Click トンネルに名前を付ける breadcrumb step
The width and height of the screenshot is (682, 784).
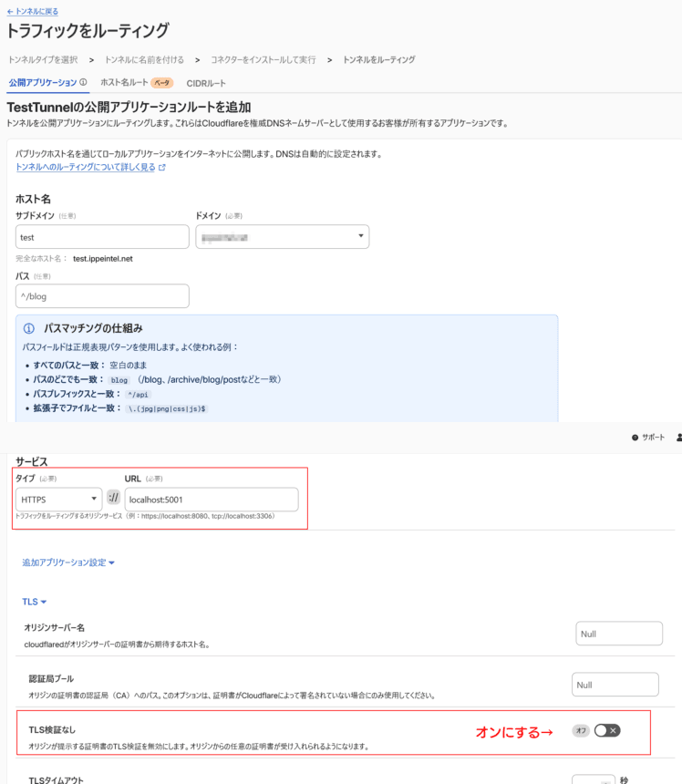pyautogui.click(x=144, y=60)
